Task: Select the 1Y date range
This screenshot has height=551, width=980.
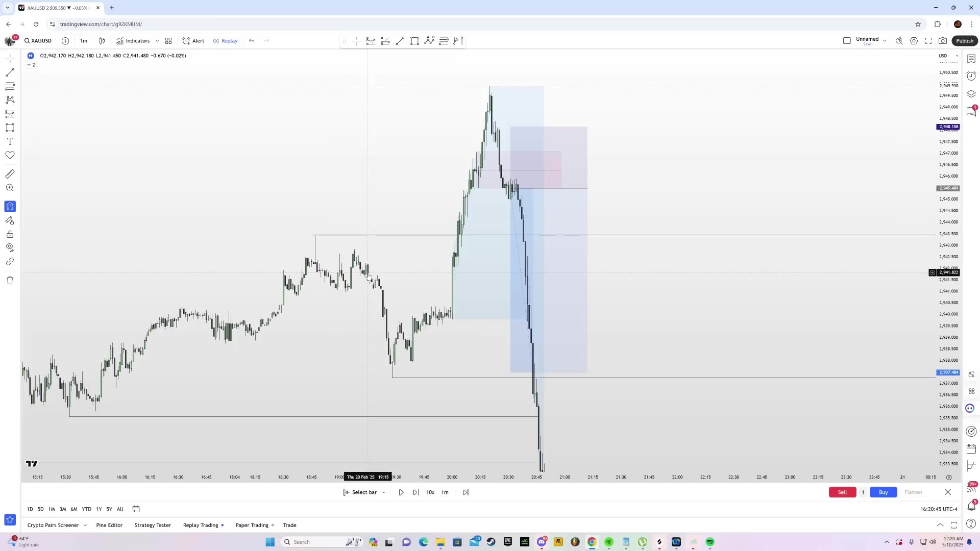Action: pyautogui.click(x=99, y=509)
